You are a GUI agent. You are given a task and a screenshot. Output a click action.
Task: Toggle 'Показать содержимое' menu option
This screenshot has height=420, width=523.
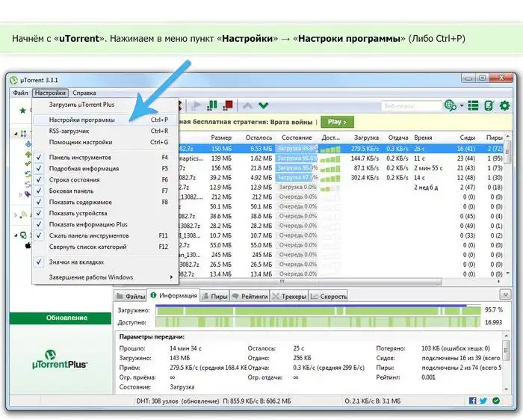pyautogui.click(x=105, y=203)
